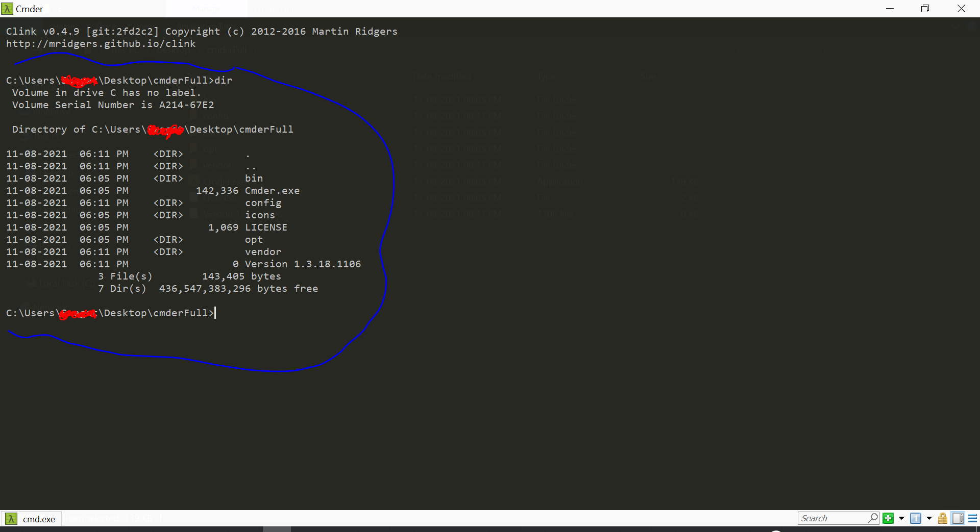Expand the dropdown next to the new console button
Viewport: 980px width, 532px height.
901,518
